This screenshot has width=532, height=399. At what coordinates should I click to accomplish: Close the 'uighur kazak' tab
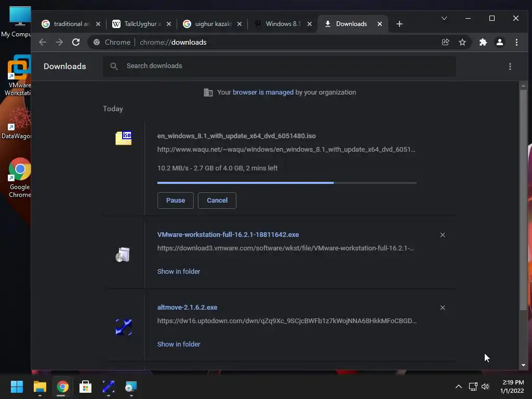point(239,24)
